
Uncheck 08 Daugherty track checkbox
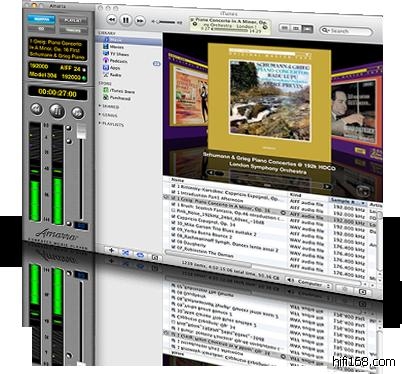coord(173,240)
